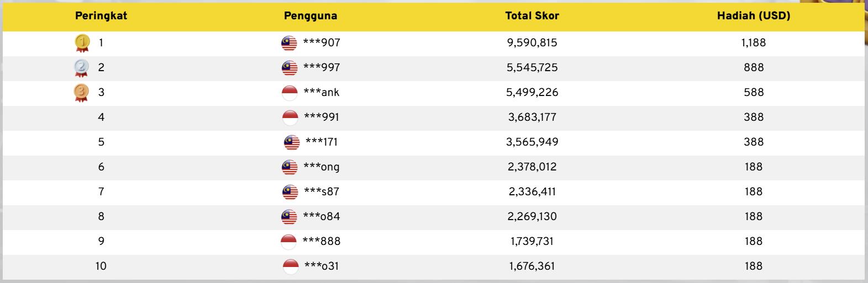Select username ***997
The image size is (868, 283).
click(x=322, y=68)
